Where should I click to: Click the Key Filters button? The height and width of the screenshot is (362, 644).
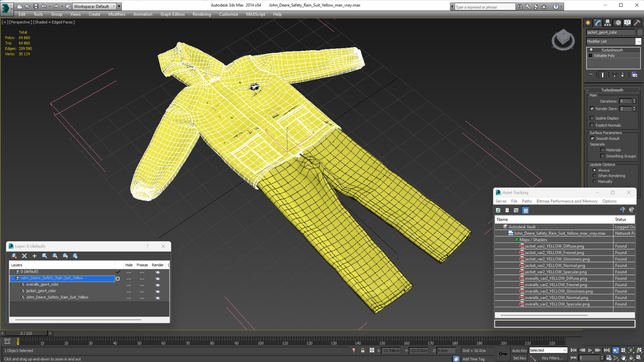552,358
